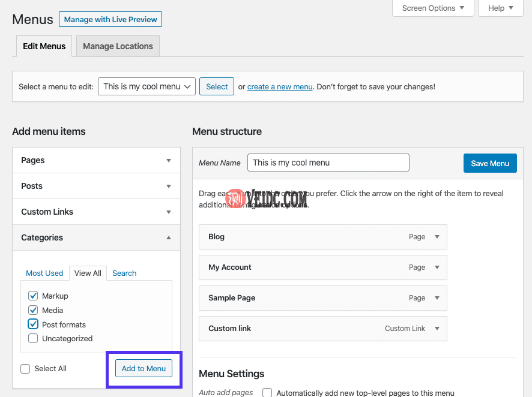Tick the Select All checkbox
The image size is (532, 397).
pyautogui.click(x=25, y=369)
